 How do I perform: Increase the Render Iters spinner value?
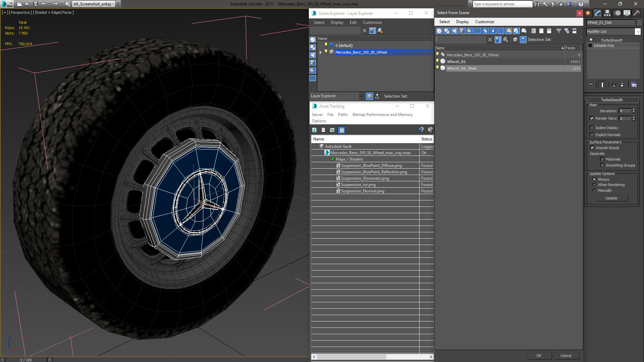click(634, 117)
